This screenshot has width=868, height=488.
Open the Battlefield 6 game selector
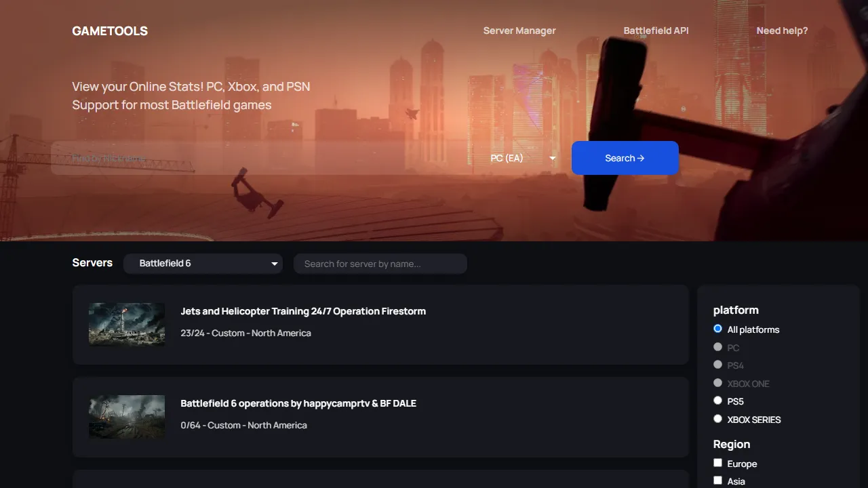click(203, 263)
